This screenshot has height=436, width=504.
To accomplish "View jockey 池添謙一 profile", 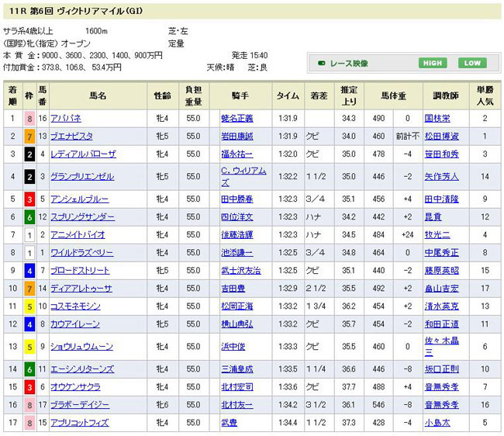I will pyautogui.click(x=237, y=252).
